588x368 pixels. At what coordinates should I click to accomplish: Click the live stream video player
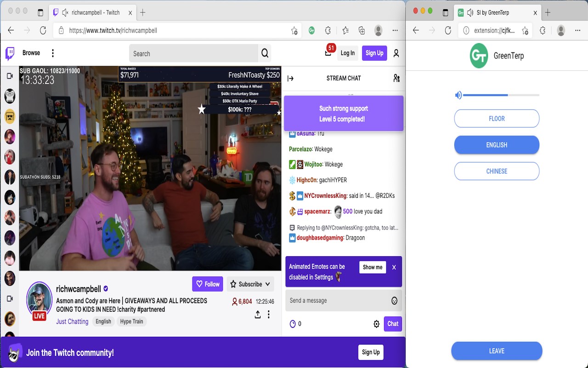(150, 168)
